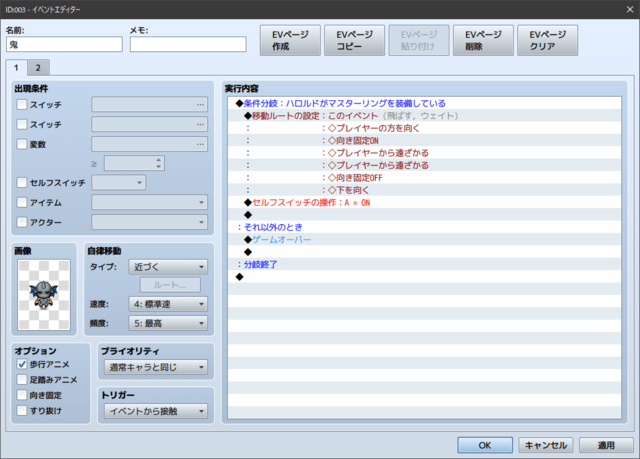Viewport: 640px width, 459px height.
Task: Click the variable value stepper arrows
Action: coord(158,163)
